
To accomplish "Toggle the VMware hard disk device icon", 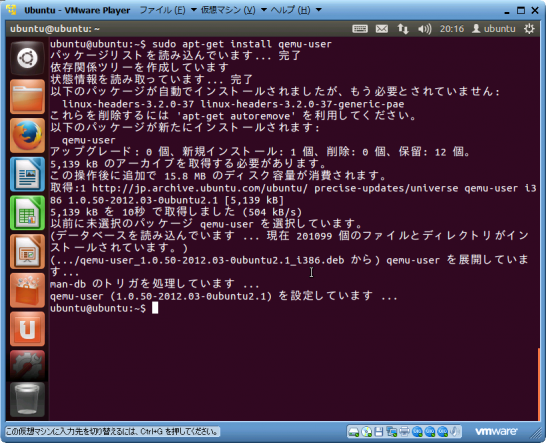I will [x=354, y=432].
